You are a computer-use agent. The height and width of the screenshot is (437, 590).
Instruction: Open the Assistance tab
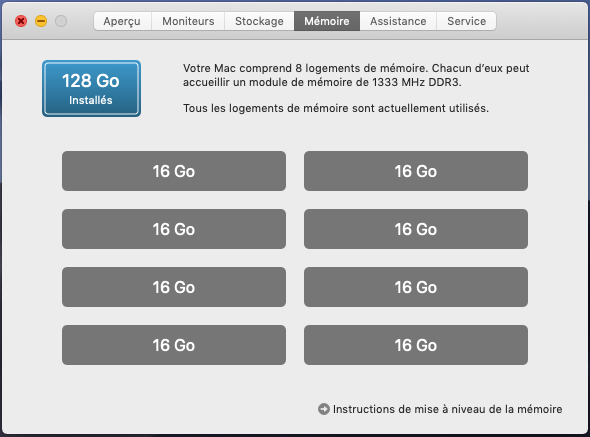[x=398, y=21]
